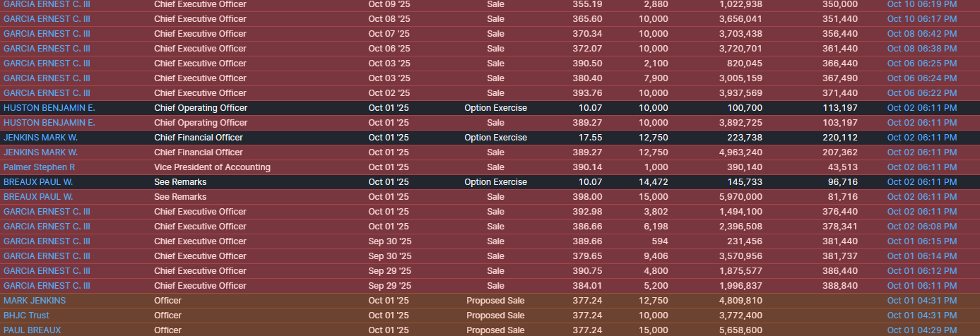Screen dimensions: 980x336
Task: Open SEC filing dated Oct 10 06:17 PM
Action: click(x=922, y=19)
